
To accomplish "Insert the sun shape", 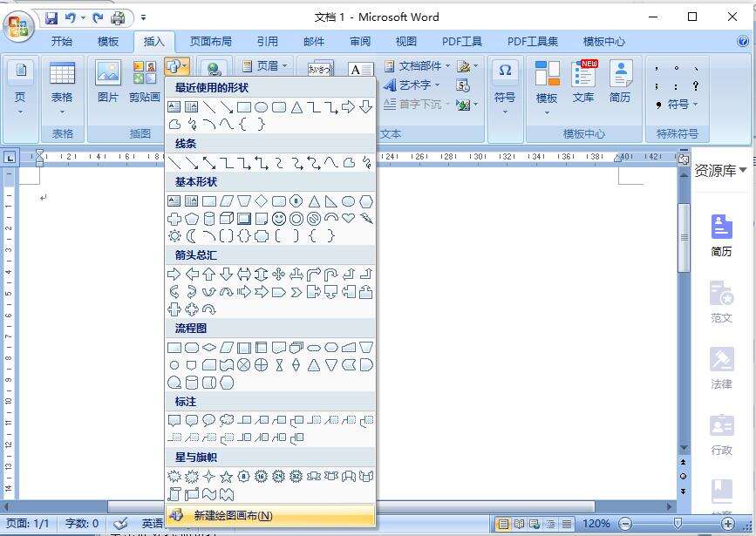I will point(174,236).
